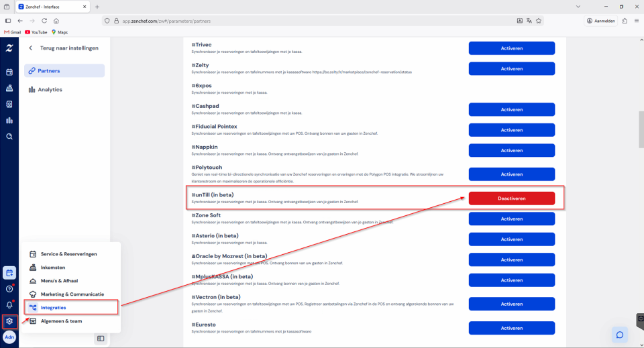Click the settings gear icon

point(9,321)
